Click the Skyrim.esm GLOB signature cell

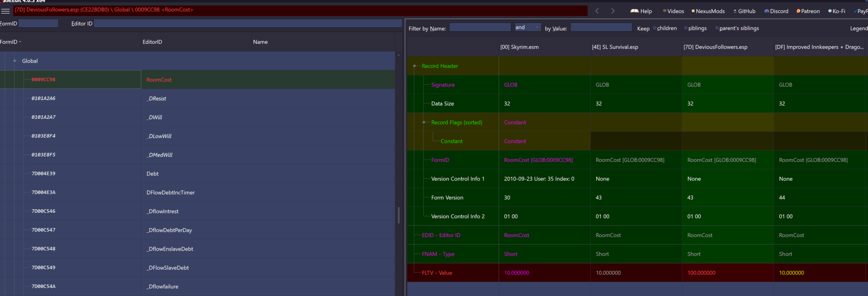544,85
